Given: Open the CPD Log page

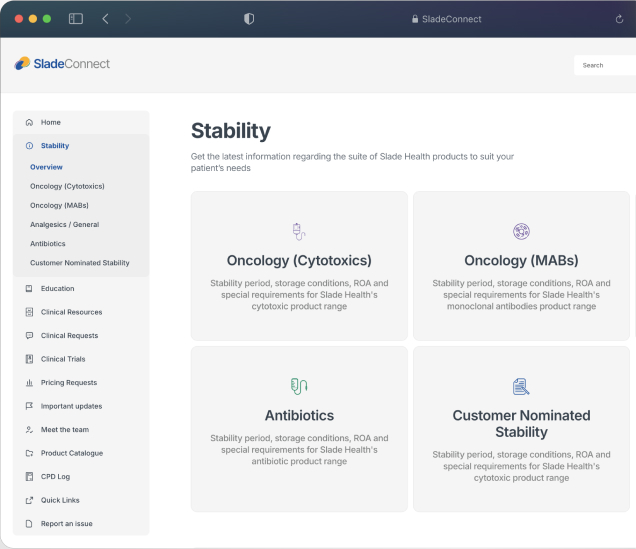Looking at the screenshot, I should [57, 477].
